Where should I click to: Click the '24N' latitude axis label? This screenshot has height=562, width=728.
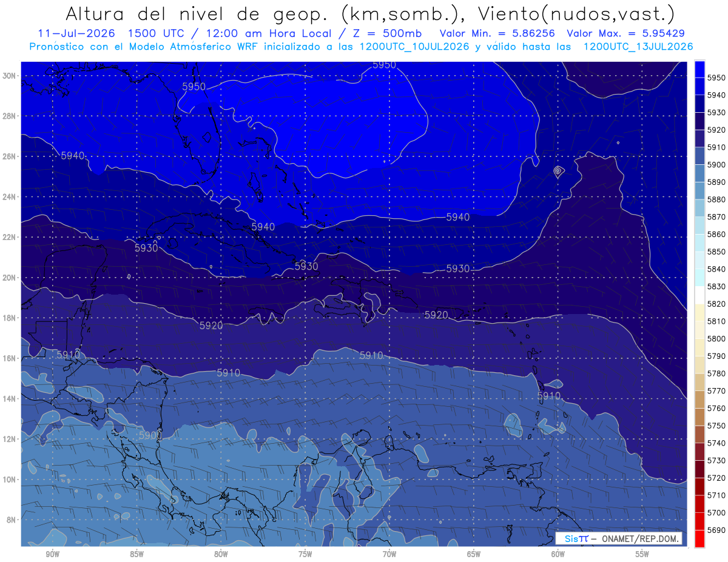click(x=10, y=197)
